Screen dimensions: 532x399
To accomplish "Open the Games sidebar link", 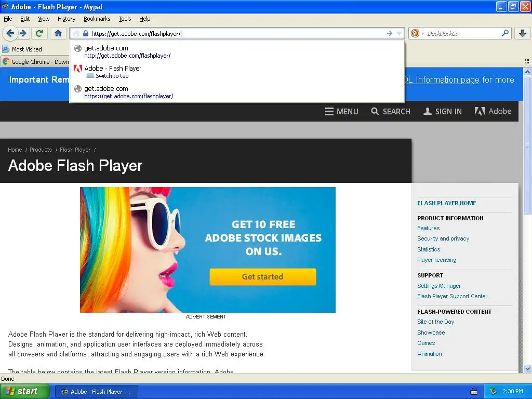I will (x=426, y=343).
